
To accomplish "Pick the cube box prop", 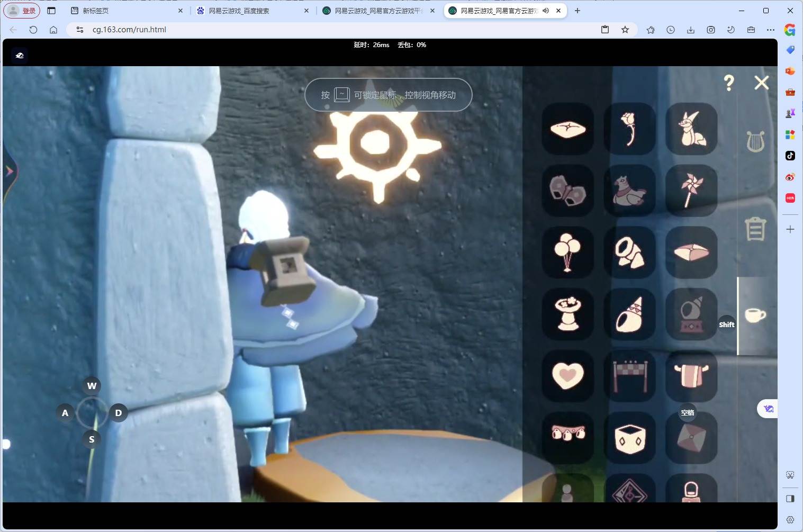I will click(x=629, y=438).
